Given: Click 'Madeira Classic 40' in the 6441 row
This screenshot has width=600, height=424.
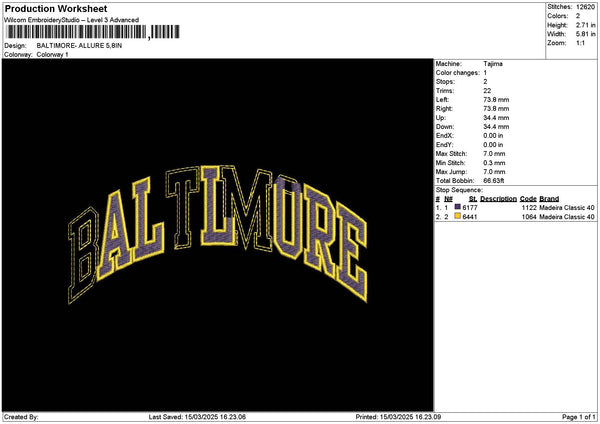Looking at the screenshot, I should 567,217.
